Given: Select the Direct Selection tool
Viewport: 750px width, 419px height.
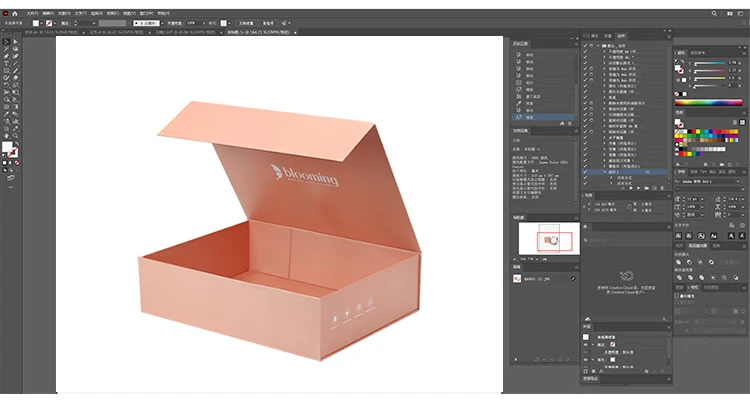Looking at the screenshot, I should (x=13, y=43).
